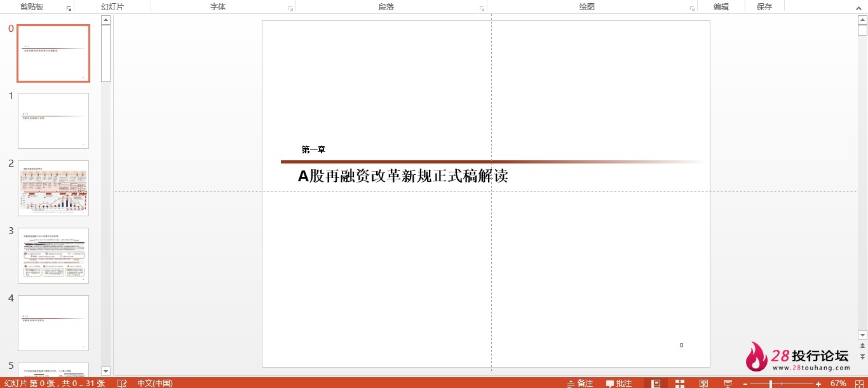Click the 保存 ribbon group label

point(764,7)
